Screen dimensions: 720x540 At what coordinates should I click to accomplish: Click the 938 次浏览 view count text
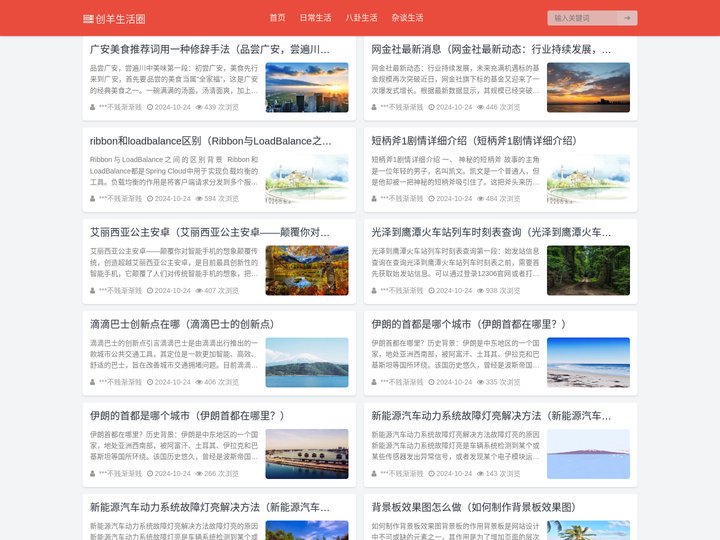tap(503, 291)
